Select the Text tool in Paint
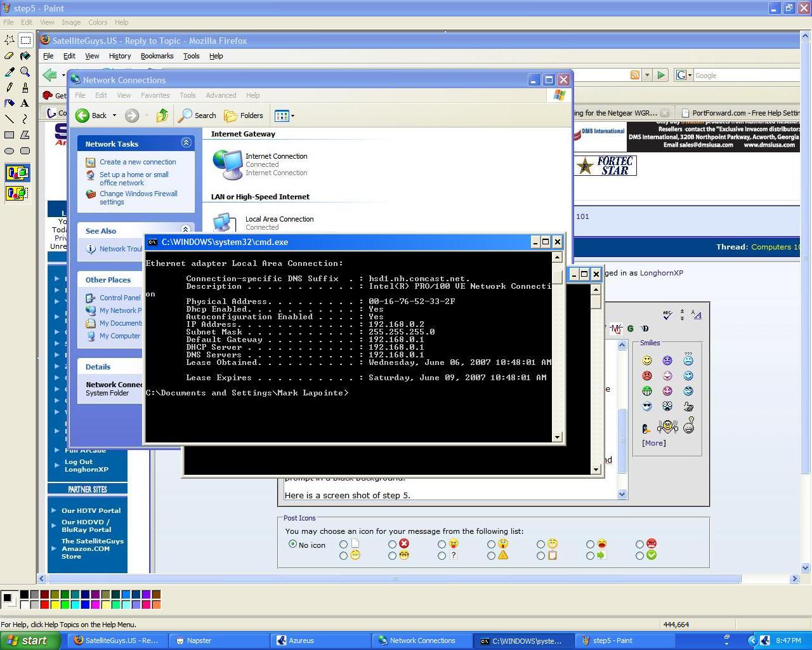The height and width of the screenshot is (650, 812). (x=25, y=103)
